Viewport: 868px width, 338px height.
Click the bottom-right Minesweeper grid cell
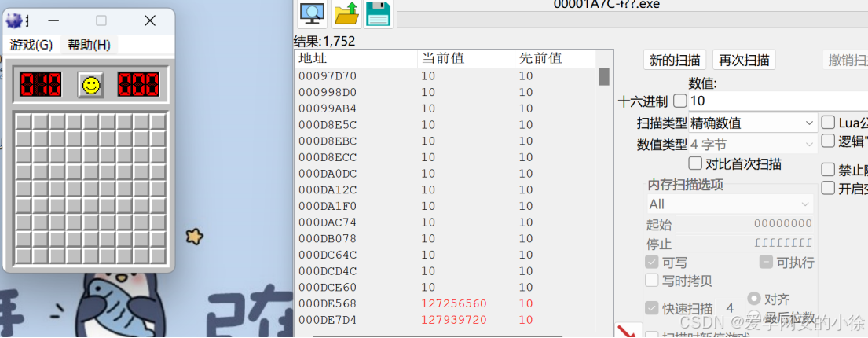coord(158,256)
